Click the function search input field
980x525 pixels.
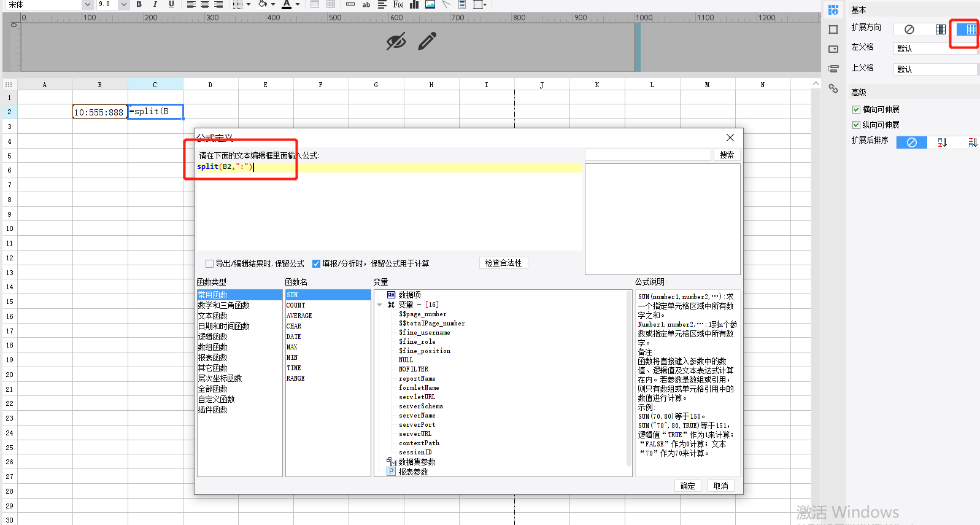pyautogui.click(x=648, y=155)
